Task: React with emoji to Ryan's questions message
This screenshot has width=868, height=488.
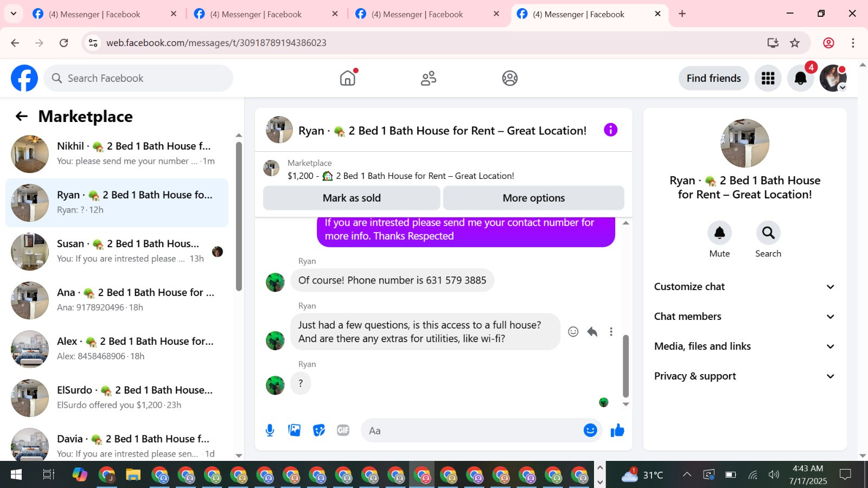Action: 573,332
